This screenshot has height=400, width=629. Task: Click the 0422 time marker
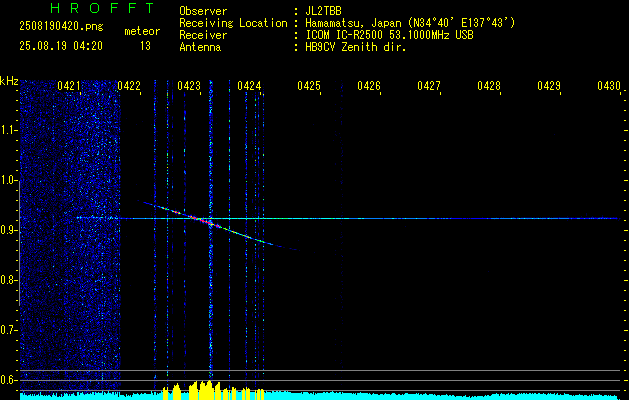[x=129, y=86]
